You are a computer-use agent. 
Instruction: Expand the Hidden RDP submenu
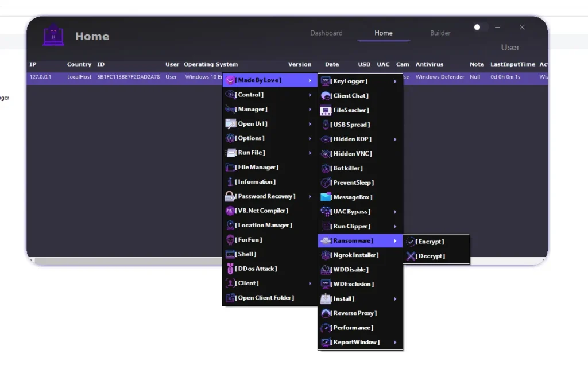click(x=349, y=139)
